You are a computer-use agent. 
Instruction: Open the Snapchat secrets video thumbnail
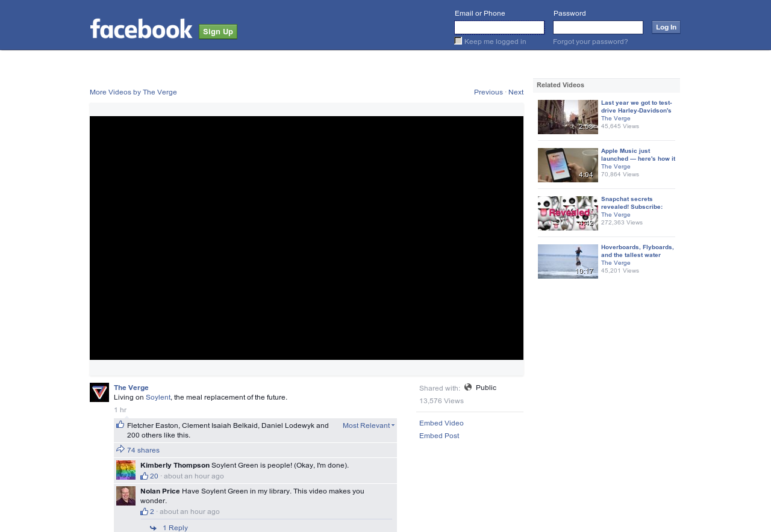point(568,213)
